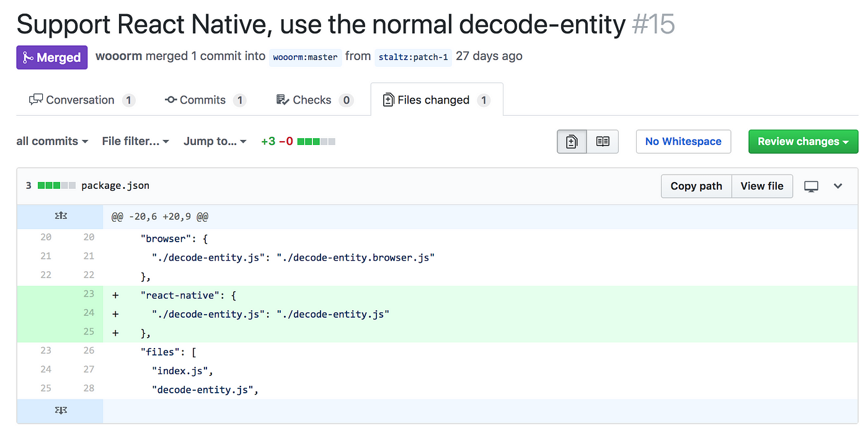Click the decode-entity.browser.js code line
Viewport: 868px width, 436px height.
293,257
